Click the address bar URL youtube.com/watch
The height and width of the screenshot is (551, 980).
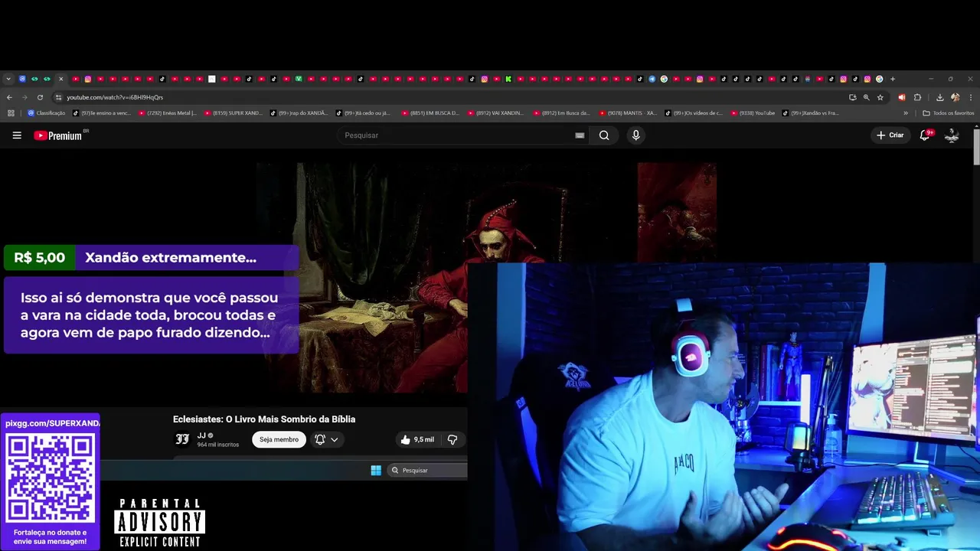(115, 97)
